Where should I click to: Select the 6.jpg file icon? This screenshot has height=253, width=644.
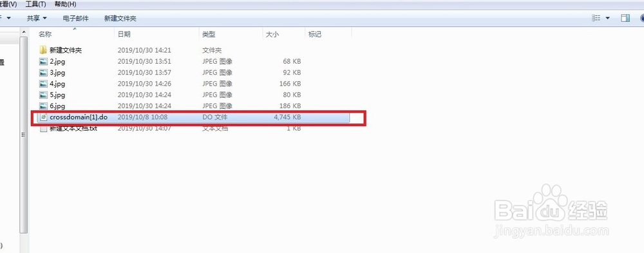click(x=44, y=106)
